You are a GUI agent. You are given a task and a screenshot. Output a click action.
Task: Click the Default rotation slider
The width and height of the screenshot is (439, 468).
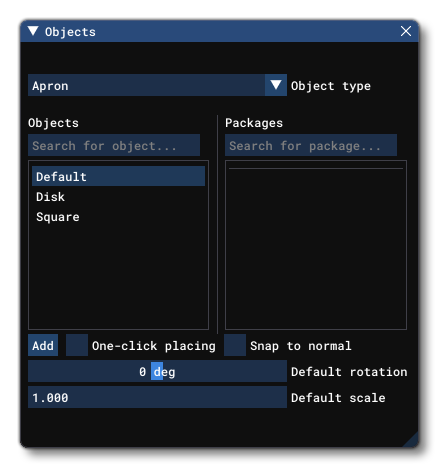click(x=157, y=371)
